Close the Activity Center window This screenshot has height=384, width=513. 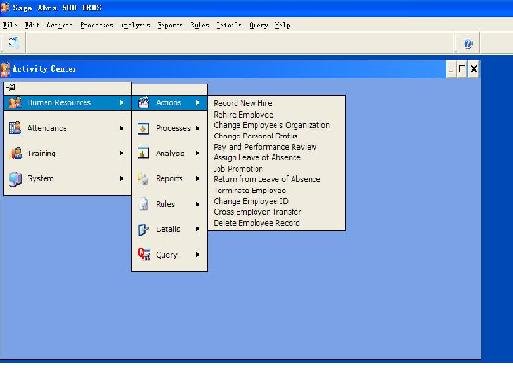tap(474, 69)
